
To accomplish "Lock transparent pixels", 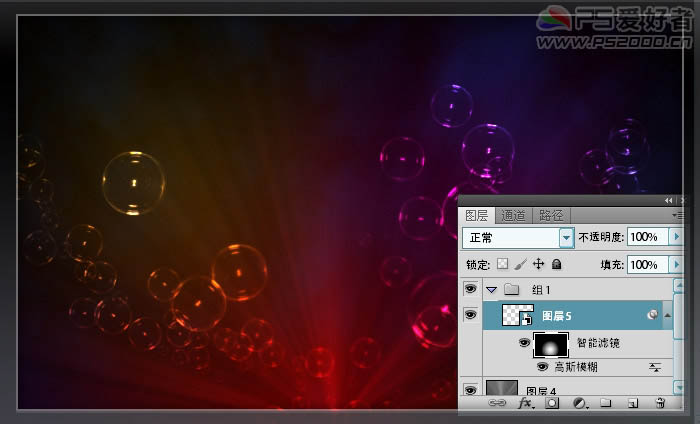I will tap(503, 264).
